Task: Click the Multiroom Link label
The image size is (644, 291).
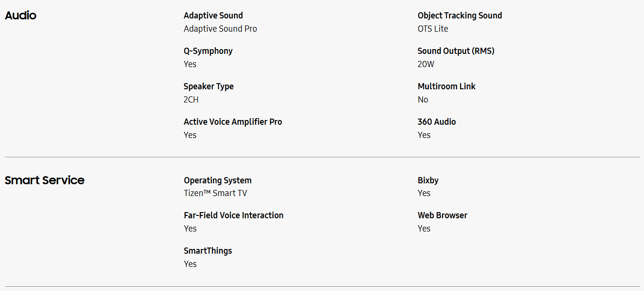Action: (446, 86)
